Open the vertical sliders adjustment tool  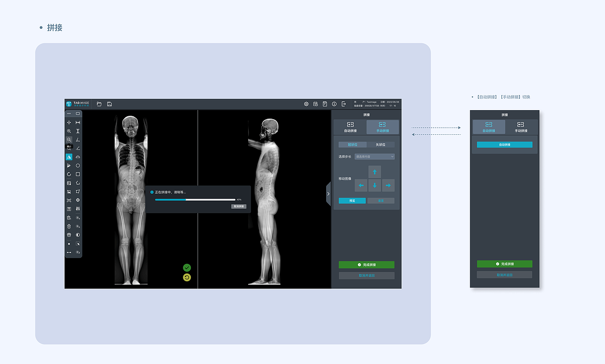[78, 208]
